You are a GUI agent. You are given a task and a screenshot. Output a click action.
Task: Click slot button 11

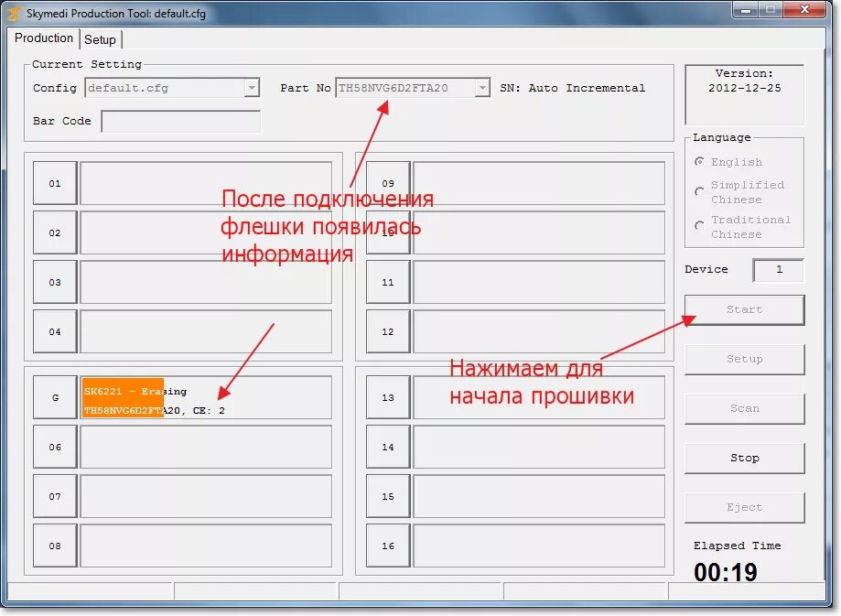pyautogui.click(x=388, y=282)
